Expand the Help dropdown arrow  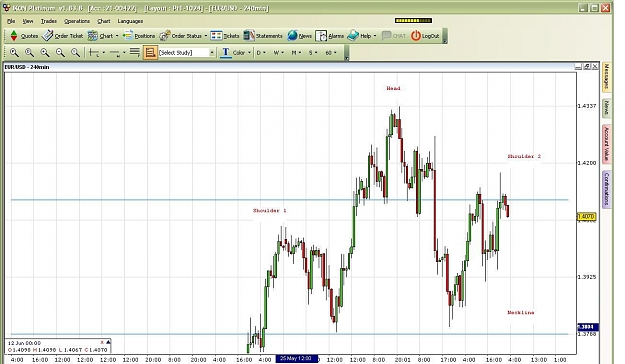(375, 36)
